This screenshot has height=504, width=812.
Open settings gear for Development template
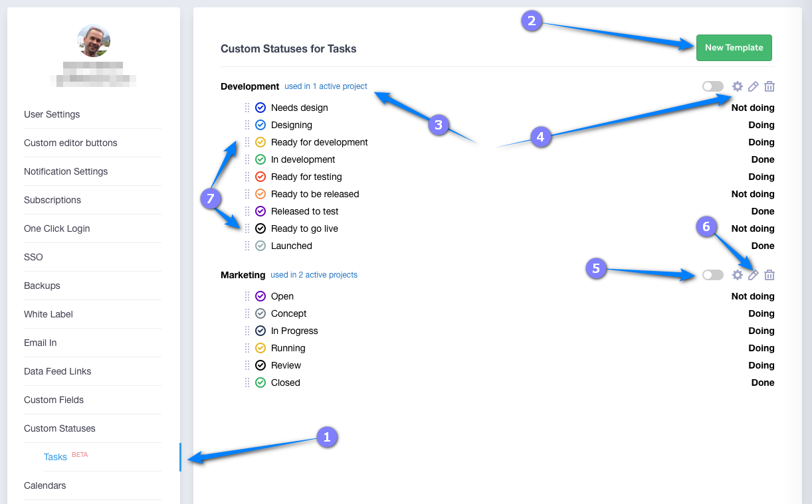(737, 86)
